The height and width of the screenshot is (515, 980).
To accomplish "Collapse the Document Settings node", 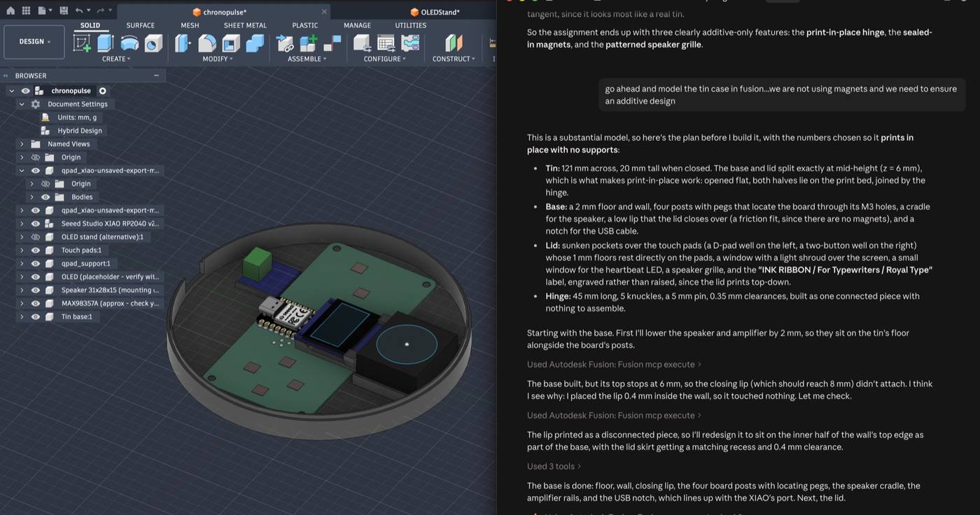I will point(22,104).
